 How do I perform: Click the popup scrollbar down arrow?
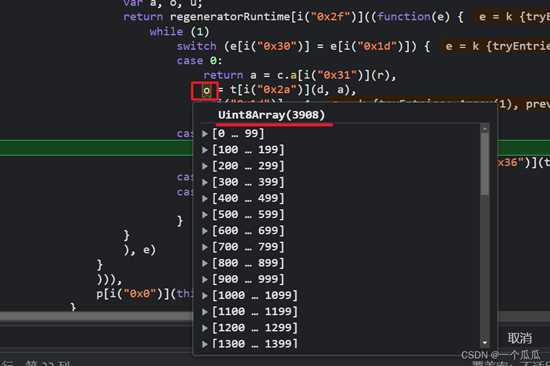pyautogui.click(x=485, y=342)
